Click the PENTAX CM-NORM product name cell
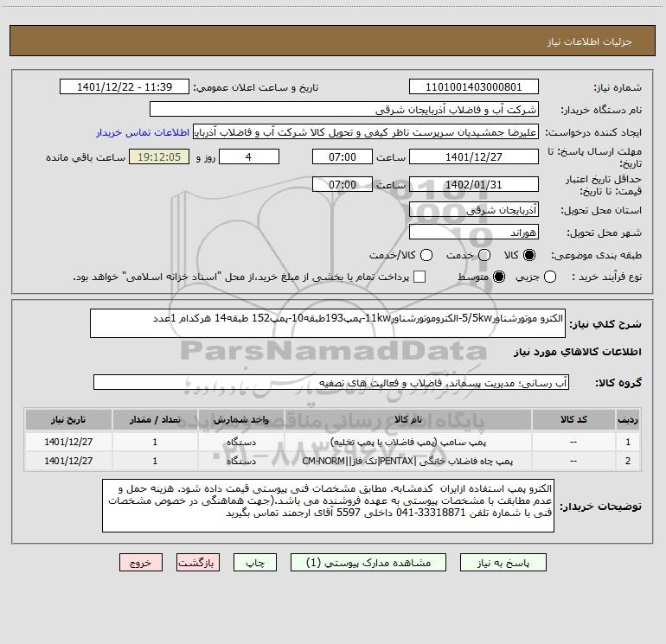This screenshot has width=666, height=644. pos(407,461)
